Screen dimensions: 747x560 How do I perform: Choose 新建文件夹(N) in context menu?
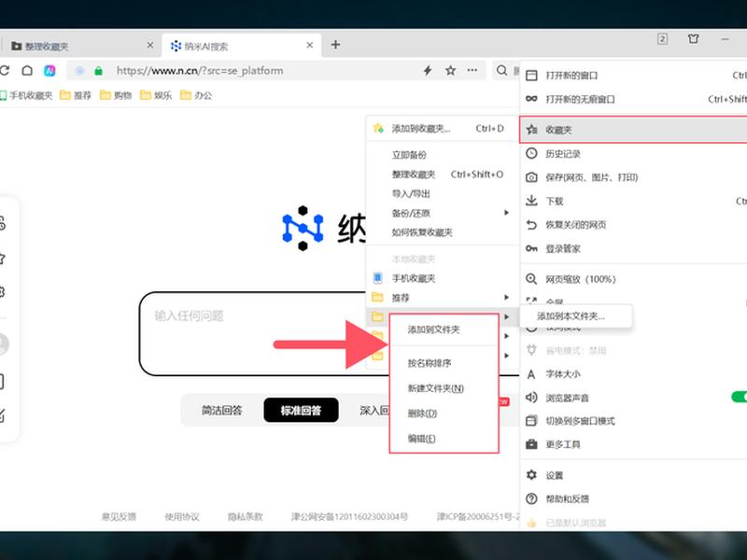[x=444, y=388]
